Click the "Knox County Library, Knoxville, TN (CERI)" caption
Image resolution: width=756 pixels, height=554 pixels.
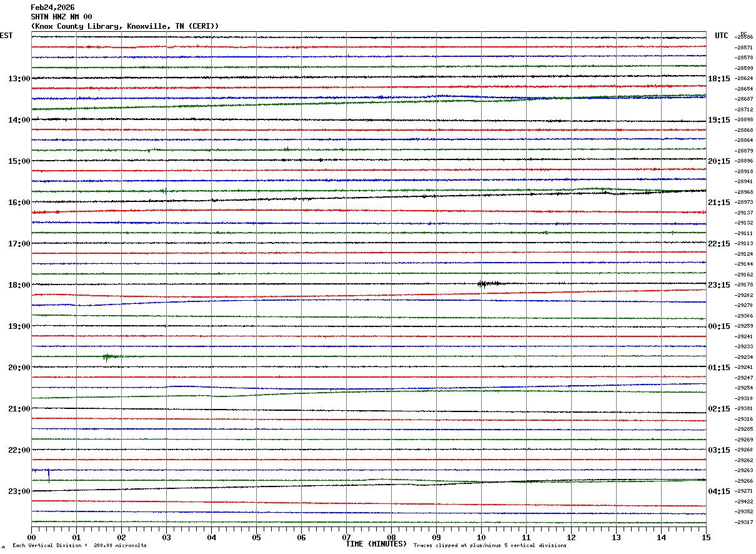tap(125, 26)
